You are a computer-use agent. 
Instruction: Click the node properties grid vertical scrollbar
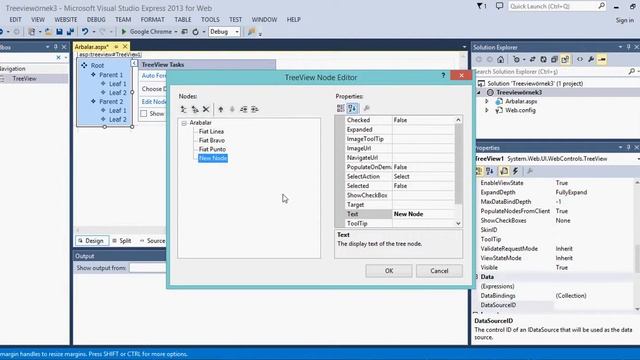458,171
